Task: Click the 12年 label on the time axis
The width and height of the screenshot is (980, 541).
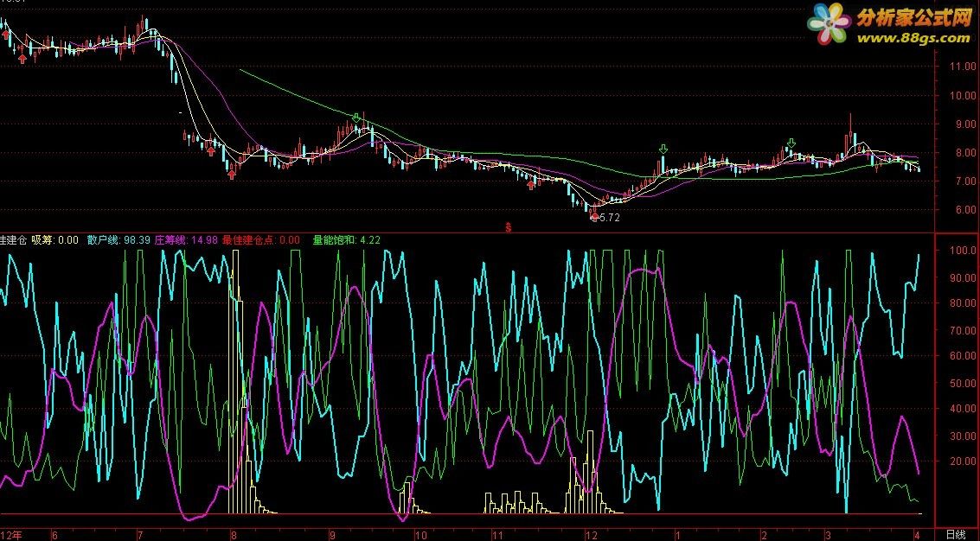Action: 10,535
